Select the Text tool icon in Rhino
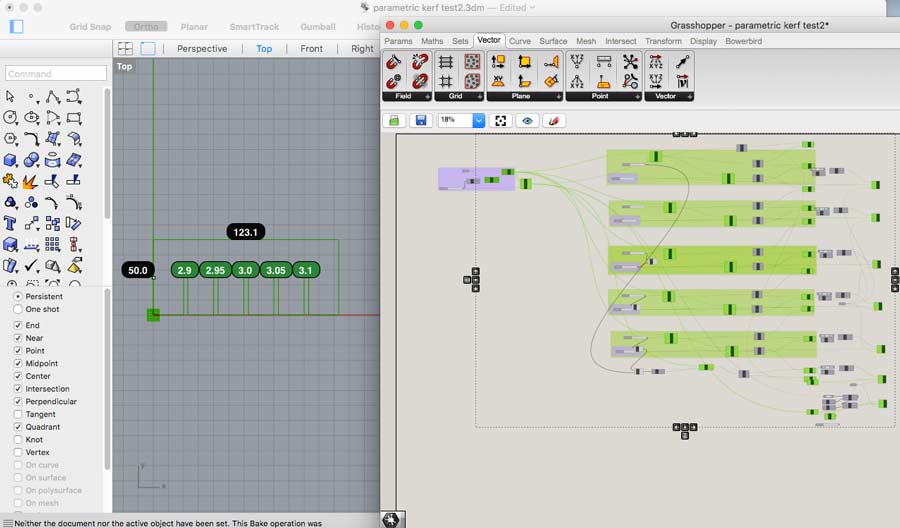900x528 pixels. click(x=10, y=223)
